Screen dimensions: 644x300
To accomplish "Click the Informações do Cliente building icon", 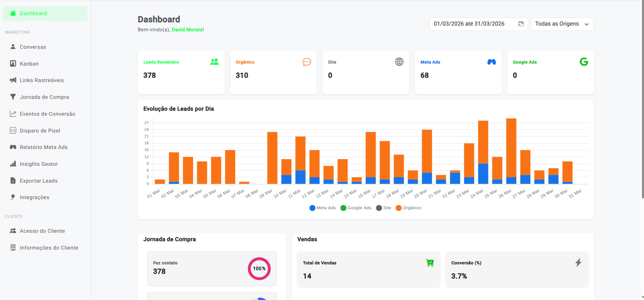I will 13,248.
